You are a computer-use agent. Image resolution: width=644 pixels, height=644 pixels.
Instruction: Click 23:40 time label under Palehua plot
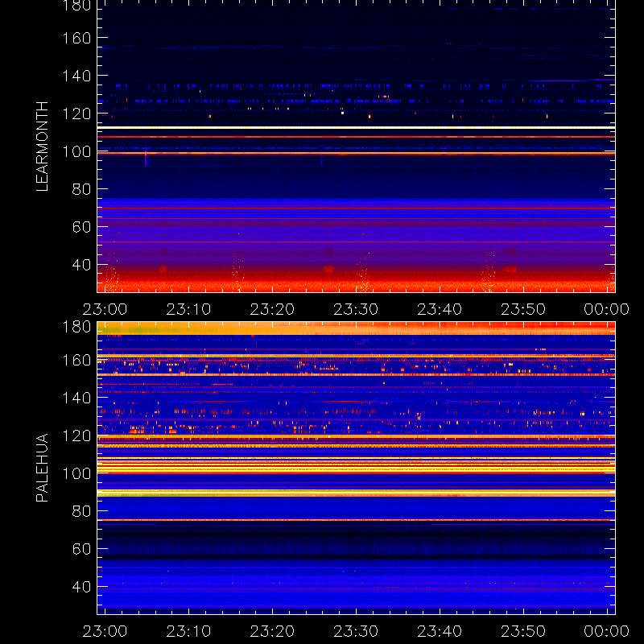[x=440, y=631]
